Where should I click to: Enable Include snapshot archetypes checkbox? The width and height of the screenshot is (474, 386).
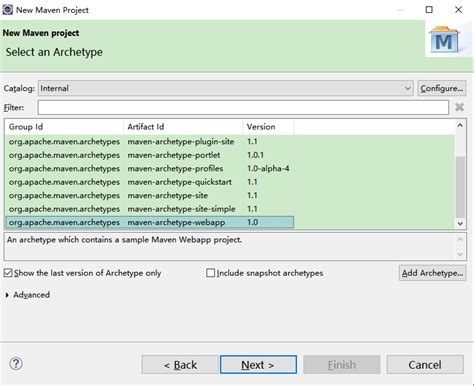pos(210,273)
